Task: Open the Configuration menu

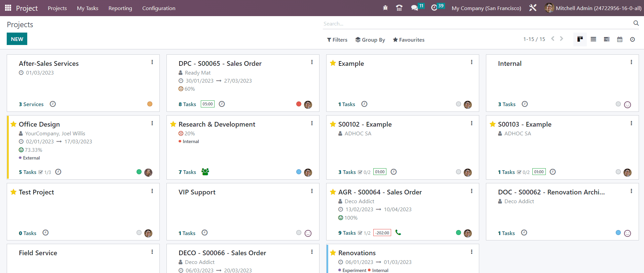Action: [159, 8]
